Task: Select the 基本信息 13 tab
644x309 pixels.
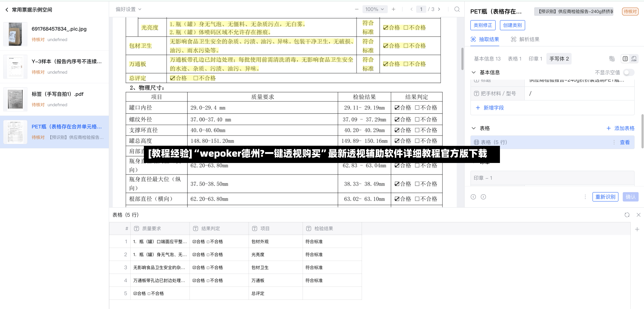Action: click(487, 59)
